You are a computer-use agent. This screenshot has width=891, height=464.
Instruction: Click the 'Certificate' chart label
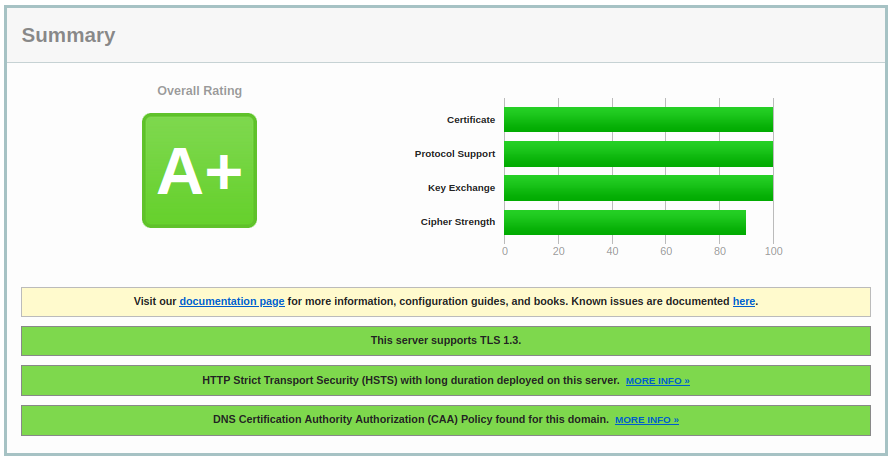(471, 120)
